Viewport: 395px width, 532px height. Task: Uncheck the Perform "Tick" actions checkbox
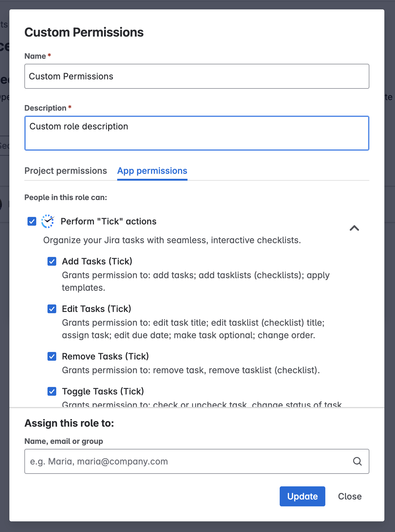coord(32,221)
